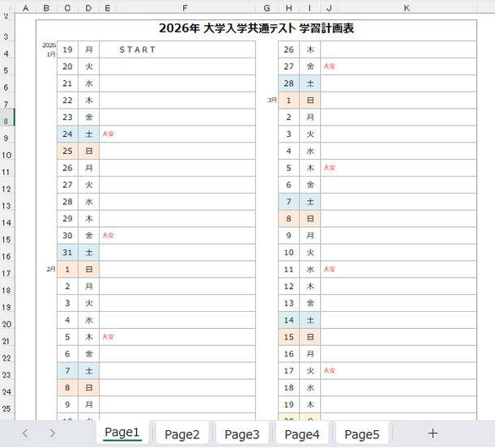495x448 pixels.
Task: Click orange date cell 15 in right table
Action: click(288, 337)
